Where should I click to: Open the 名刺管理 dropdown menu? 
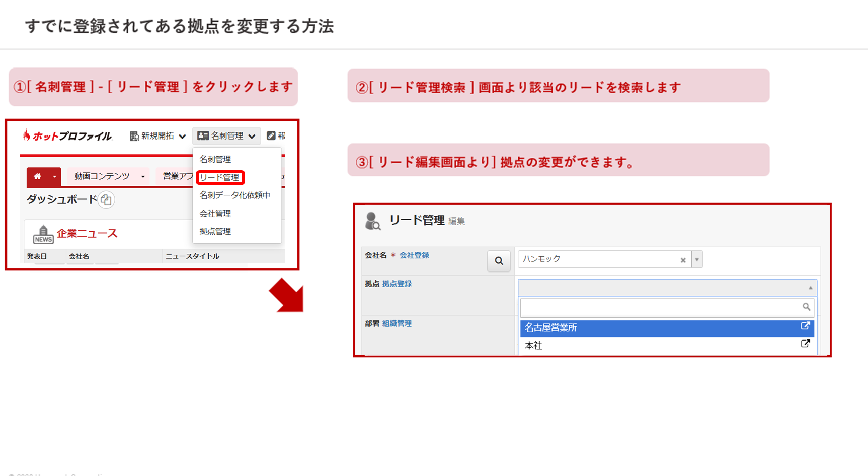[226, 136]
